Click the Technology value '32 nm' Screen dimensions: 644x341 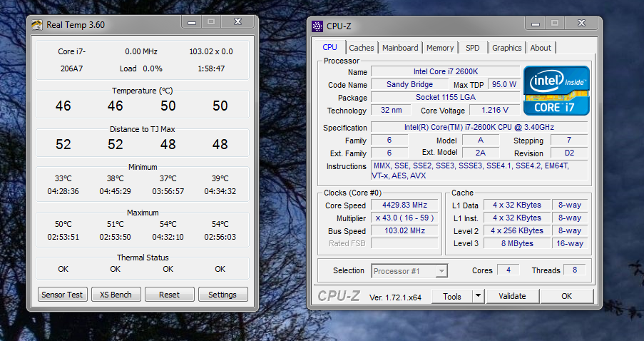[391, 110]
